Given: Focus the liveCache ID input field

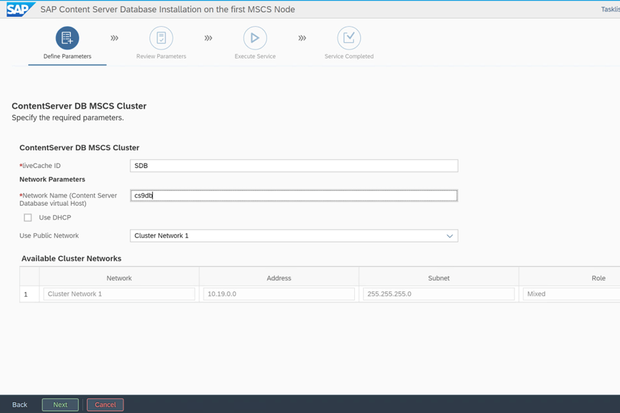Looking at the screenshot, I should pyautogui.click(x=294, y=166).
